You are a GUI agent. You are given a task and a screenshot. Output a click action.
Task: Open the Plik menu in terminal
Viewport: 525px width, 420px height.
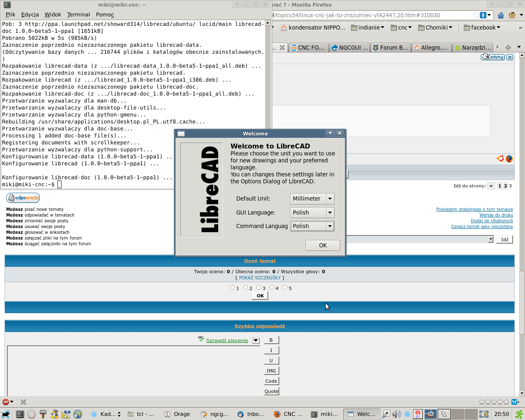[x=11, y=14]
